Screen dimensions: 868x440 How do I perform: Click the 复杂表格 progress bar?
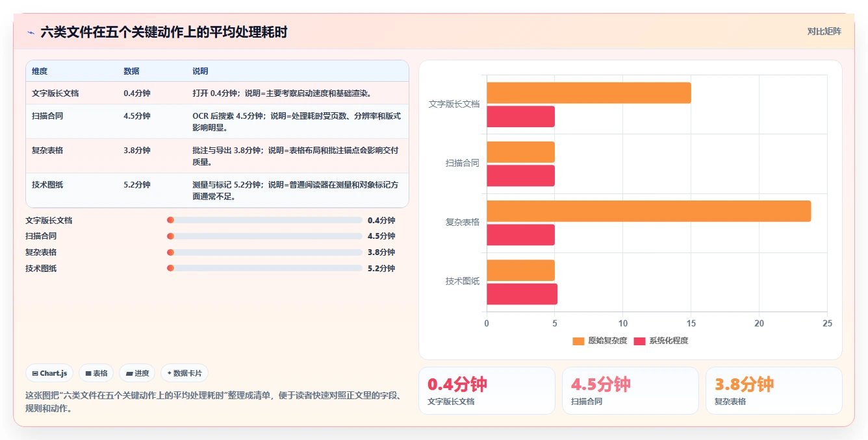264,252
